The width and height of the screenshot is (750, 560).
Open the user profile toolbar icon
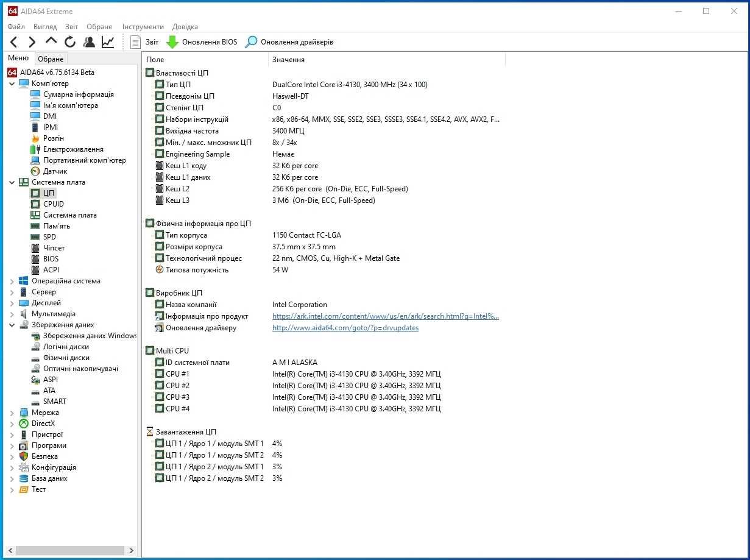[89, 42]
